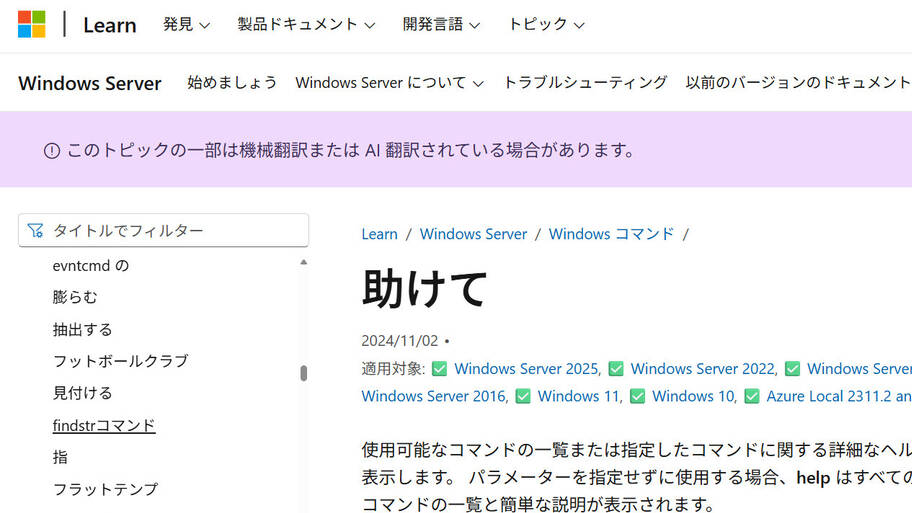912x513 pixels.
Task: Select 指 in sidebar list
Action: [60, 457]
